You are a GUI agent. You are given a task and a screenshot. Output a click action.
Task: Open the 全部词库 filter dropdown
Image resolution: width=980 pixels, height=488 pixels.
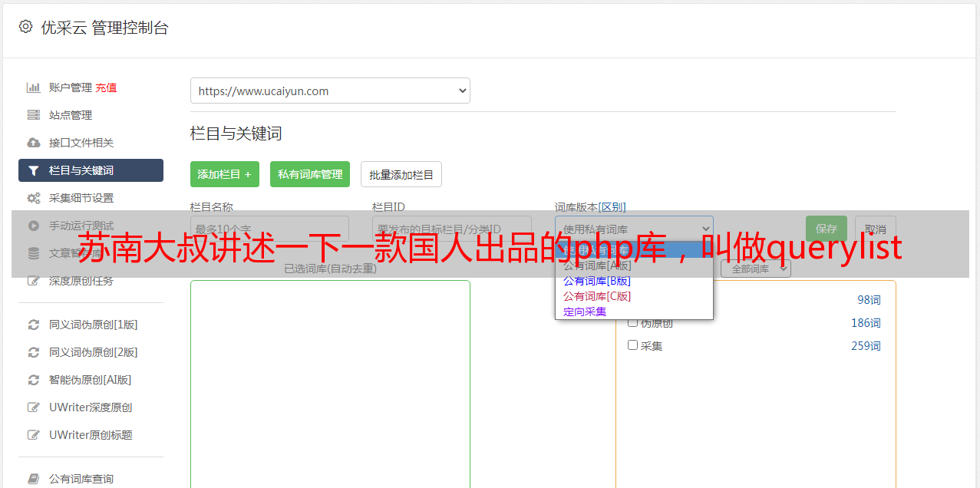(756, 269)
